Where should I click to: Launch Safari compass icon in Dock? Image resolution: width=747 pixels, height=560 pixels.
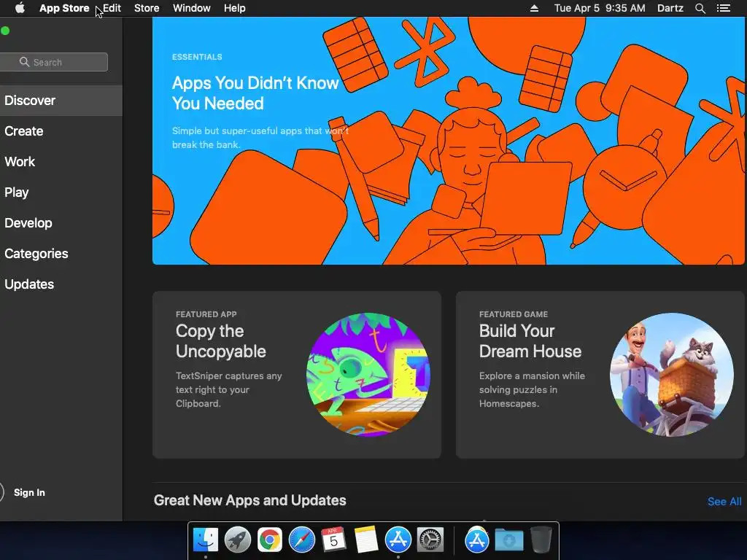tap(301, 540)
